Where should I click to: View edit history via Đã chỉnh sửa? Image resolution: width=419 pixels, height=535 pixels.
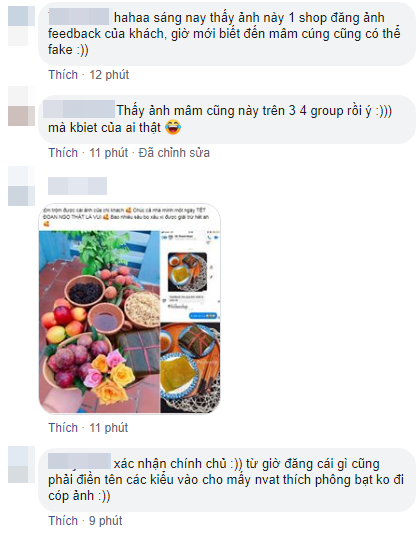point(174,153)
